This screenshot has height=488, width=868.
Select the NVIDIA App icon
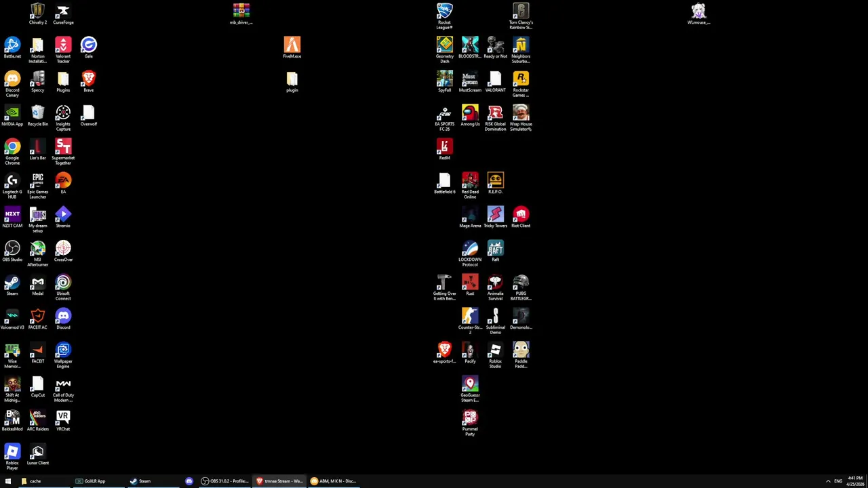pos(12,115)
